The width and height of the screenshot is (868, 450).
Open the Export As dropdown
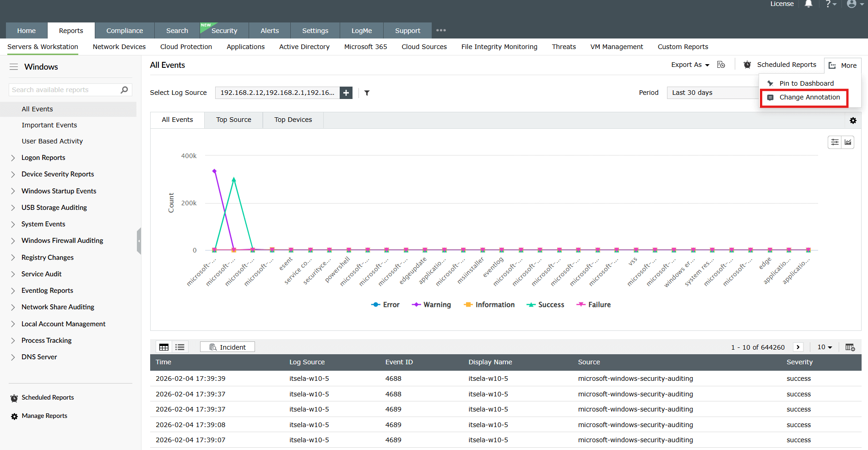[x=690, y=65]
